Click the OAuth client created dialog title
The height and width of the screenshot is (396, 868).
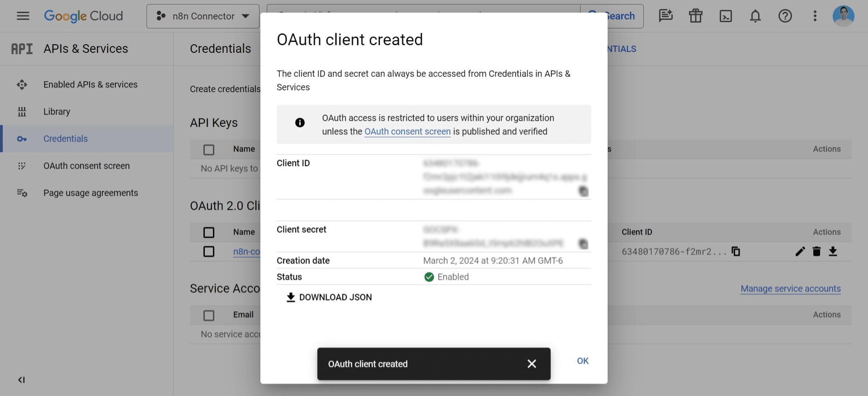350,40
